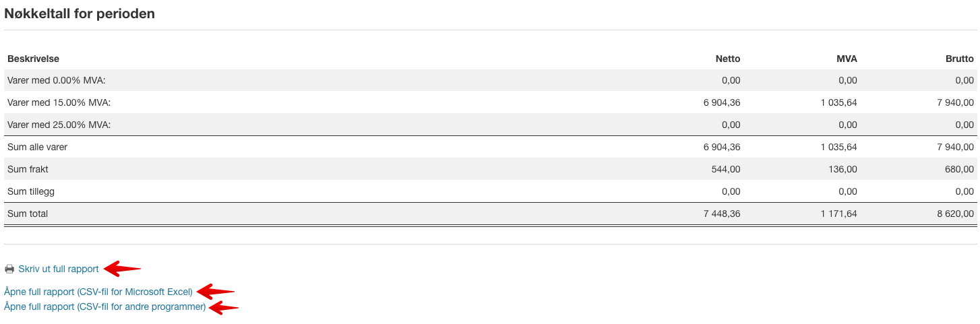This screenshot has width=980, height=324.
Task: Click the Beskrivelse column header
Action: pyautogui.click(x=33, y=59)
